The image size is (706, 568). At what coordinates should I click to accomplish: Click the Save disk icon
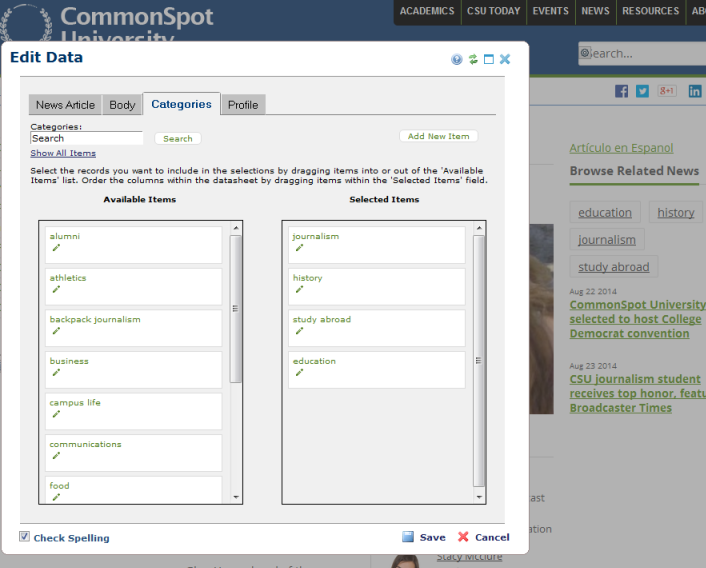tap(408, 536)
